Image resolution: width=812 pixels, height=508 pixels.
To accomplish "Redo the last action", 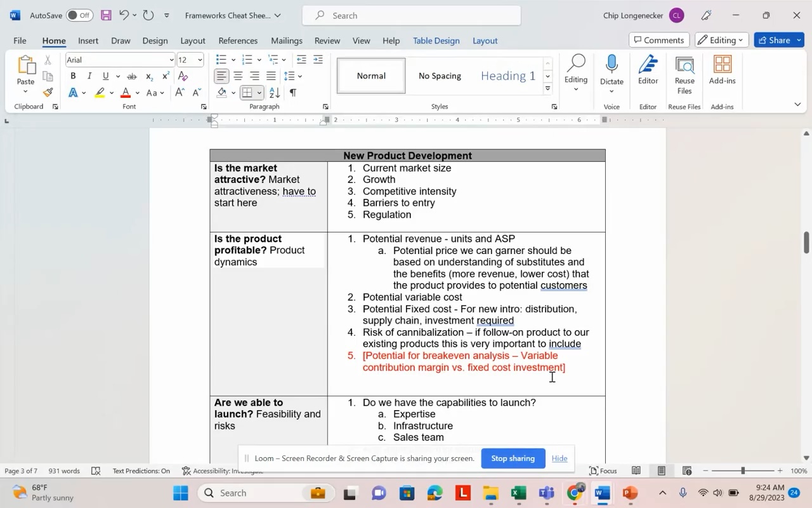I will click(x=148, y=15).
